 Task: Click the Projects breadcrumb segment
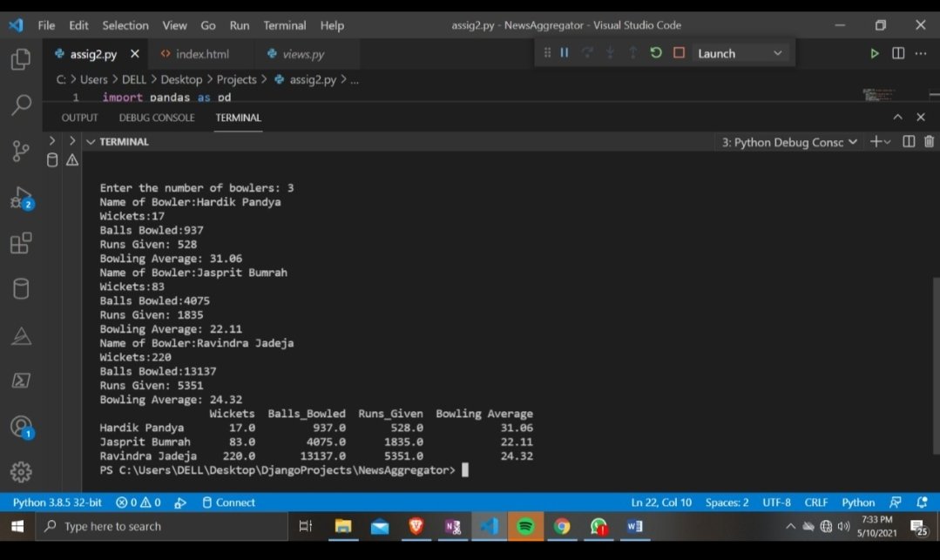pos(236,79)
